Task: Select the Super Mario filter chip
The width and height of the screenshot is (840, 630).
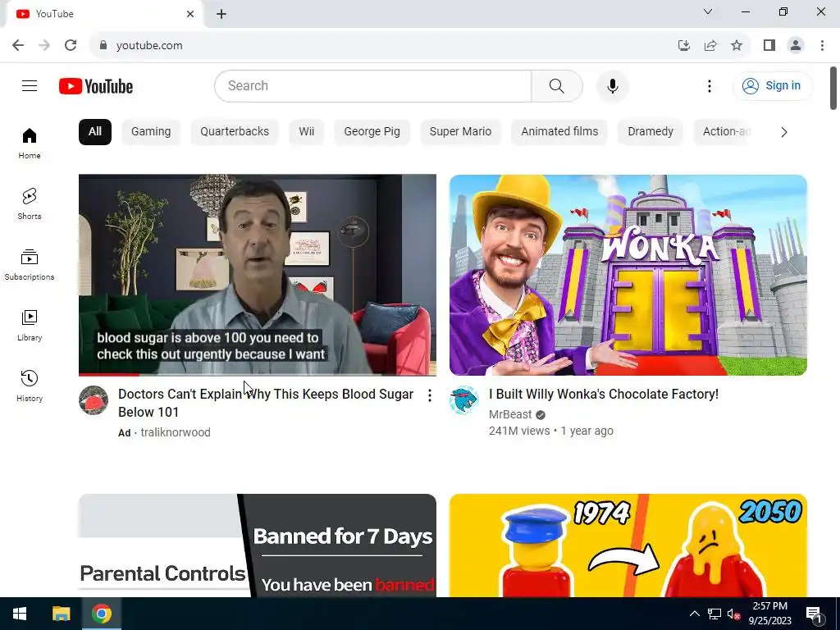Action: 460,132
